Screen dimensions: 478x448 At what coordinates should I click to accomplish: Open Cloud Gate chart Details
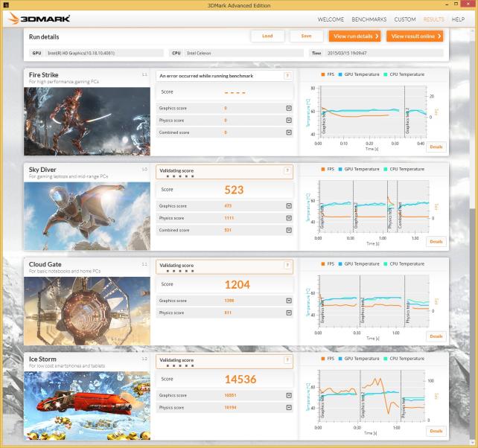436,336
